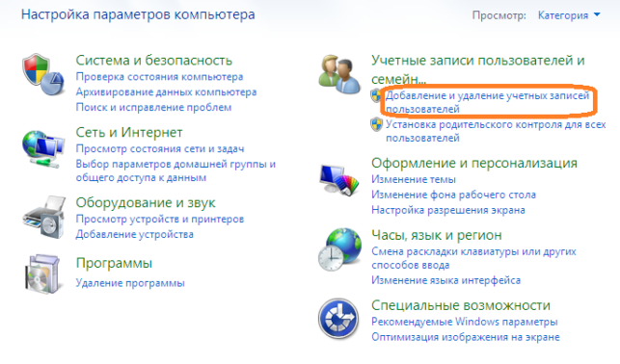Image resolution: width=620 pixels, height=364 pixels.
Task: Open Специальные возможности category
Action: click(461, 305)
